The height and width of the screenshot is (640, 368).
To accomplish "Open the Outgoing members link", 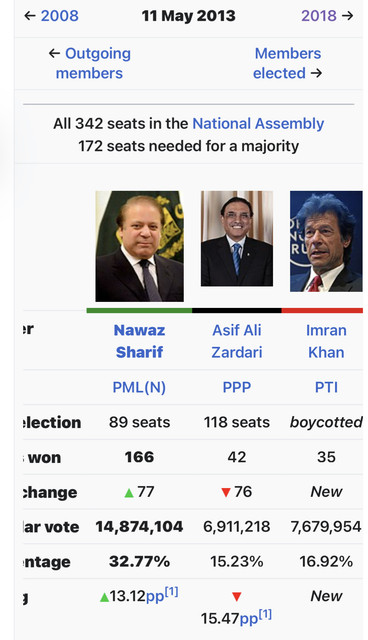I will click(x=93, y=63).
